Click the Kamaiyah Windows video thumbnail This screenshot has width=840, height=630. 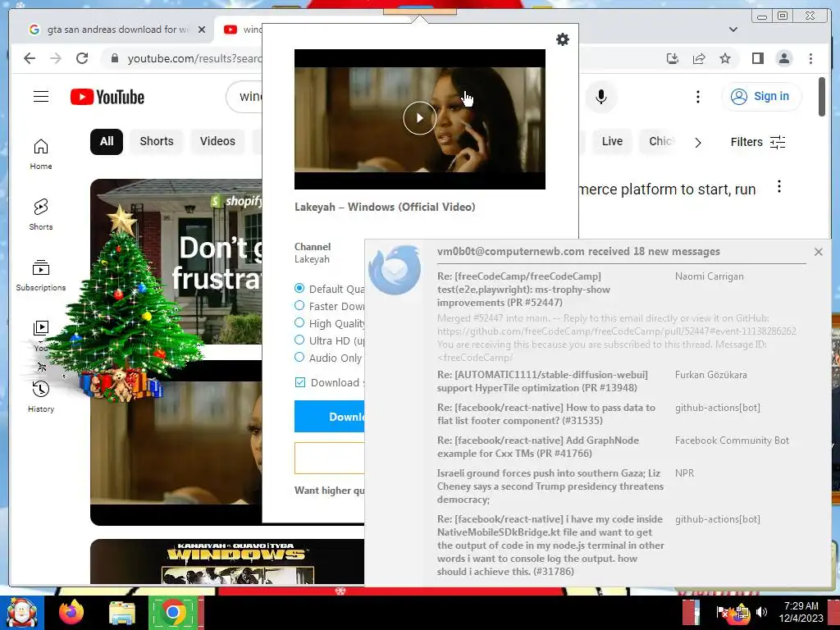(x=227, y=561)
